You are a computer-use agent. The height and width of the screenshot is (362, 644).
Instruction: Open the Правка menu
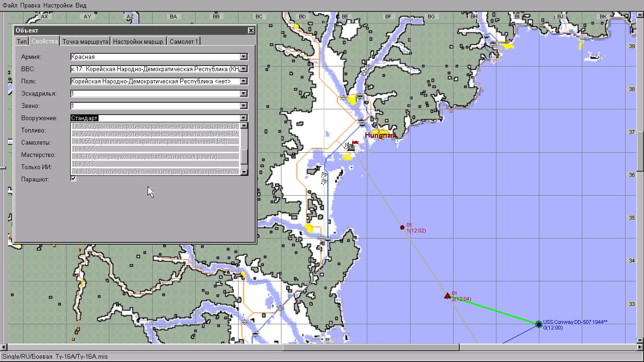31,5
